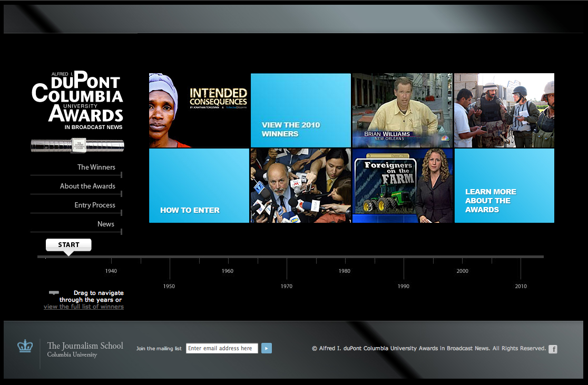Click The Journalism School Columbia University link

85,349
